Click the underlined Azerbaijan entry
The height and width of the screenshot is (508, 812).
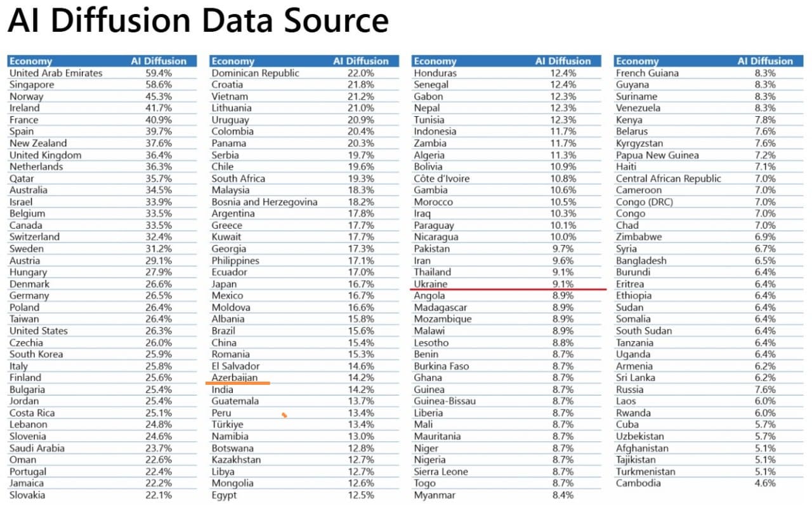(235, 378)
